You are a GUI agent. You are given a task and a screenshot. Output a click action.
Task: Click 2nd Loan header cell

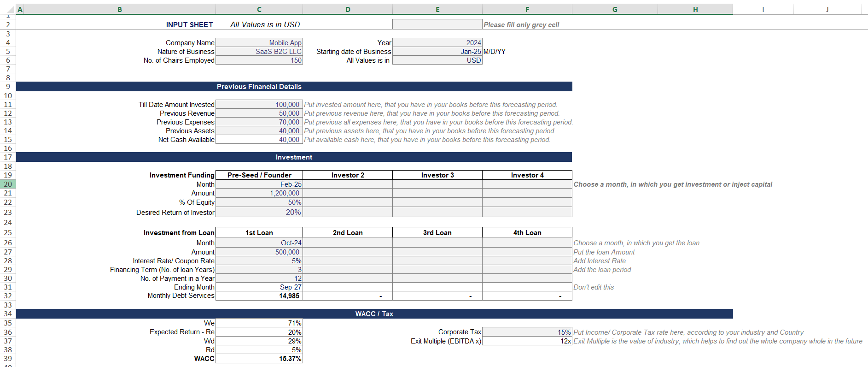(348, 233)
